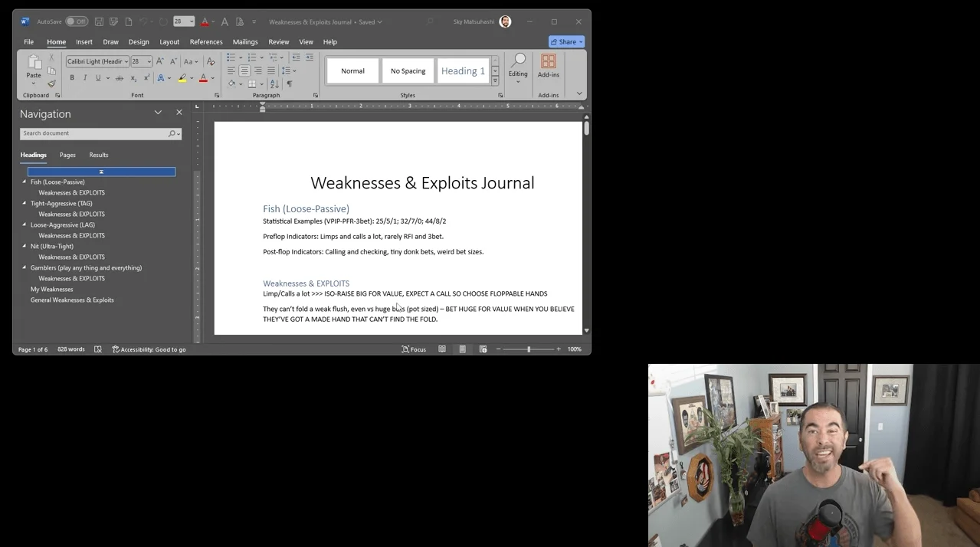This screenshot has width=980, height=547.
Task: Click the Share button
Action: coord(566,41)
